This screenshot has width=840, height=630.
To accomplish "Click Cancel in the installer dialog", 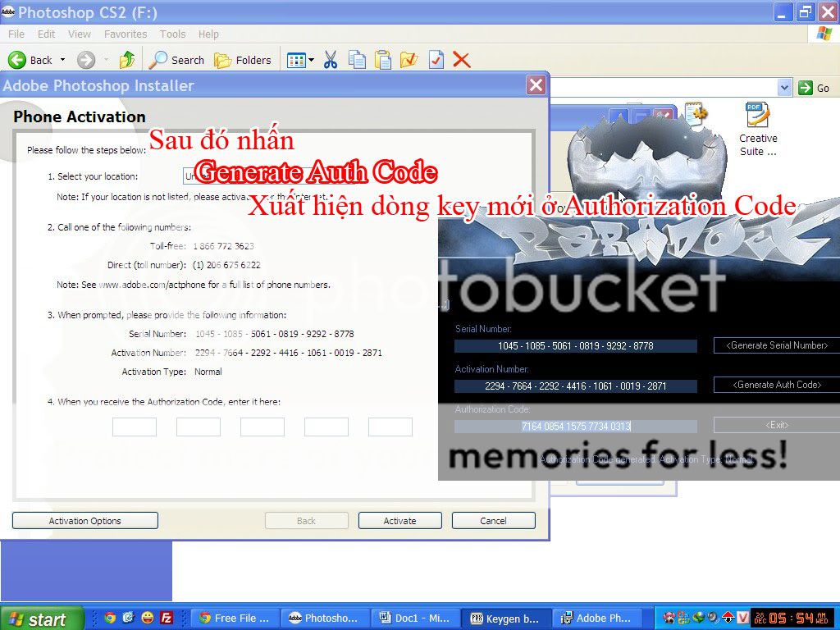I will 493,521.
